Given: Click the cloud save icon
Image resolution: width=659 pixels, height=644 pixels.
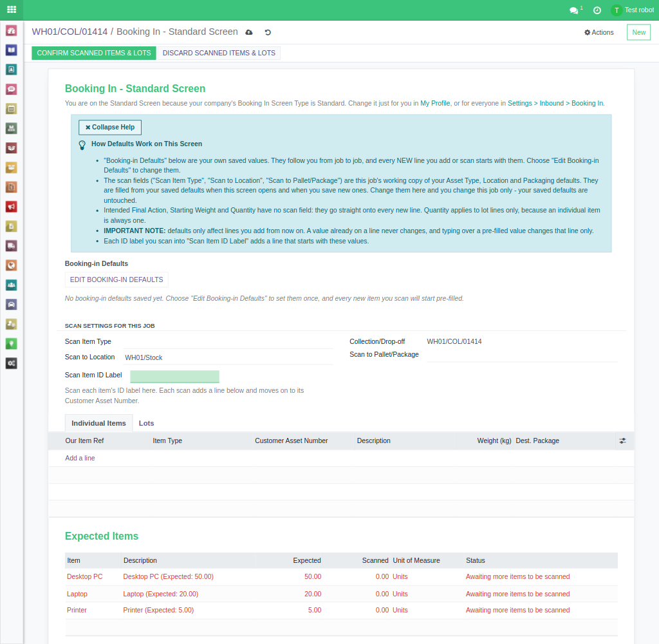Looking at the screenshot, I should [x=249, y=32].
